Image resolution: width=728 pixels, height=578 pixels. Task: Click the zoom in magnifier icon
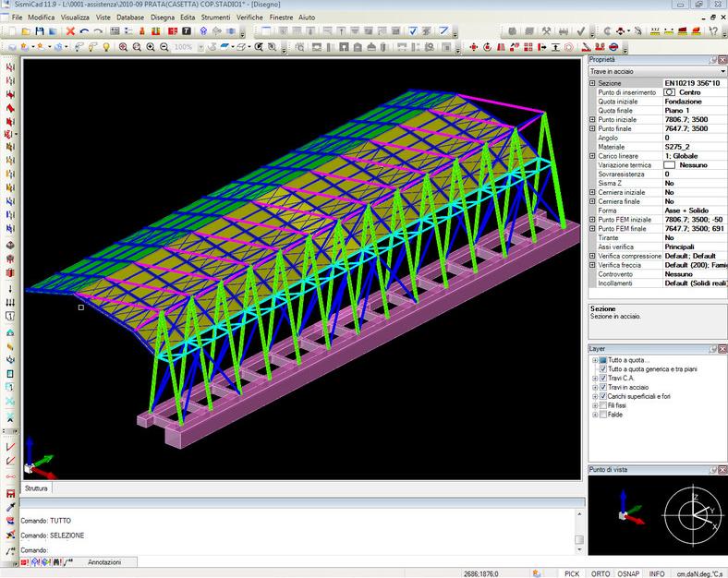(x=150, y=46)
